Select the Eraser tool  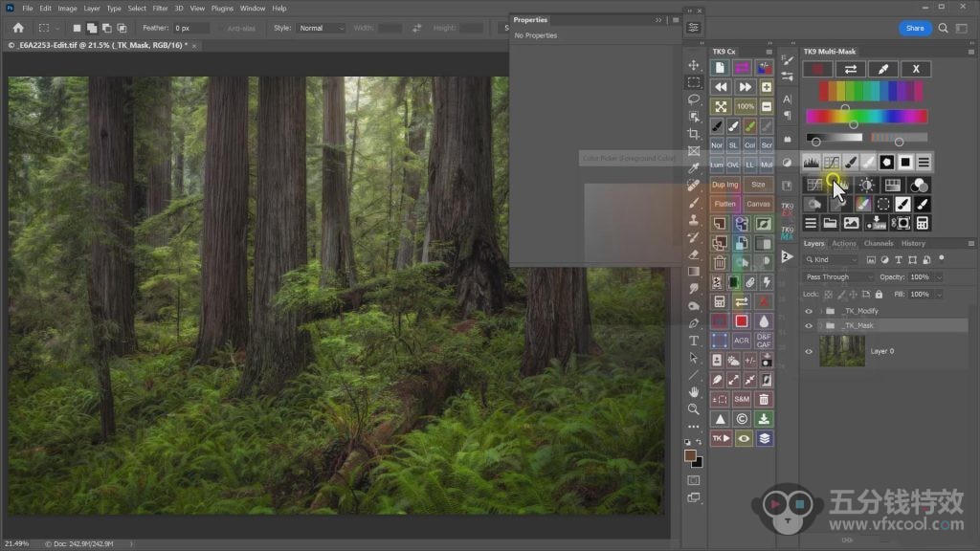pyautogui.click(x=694, y=254)
